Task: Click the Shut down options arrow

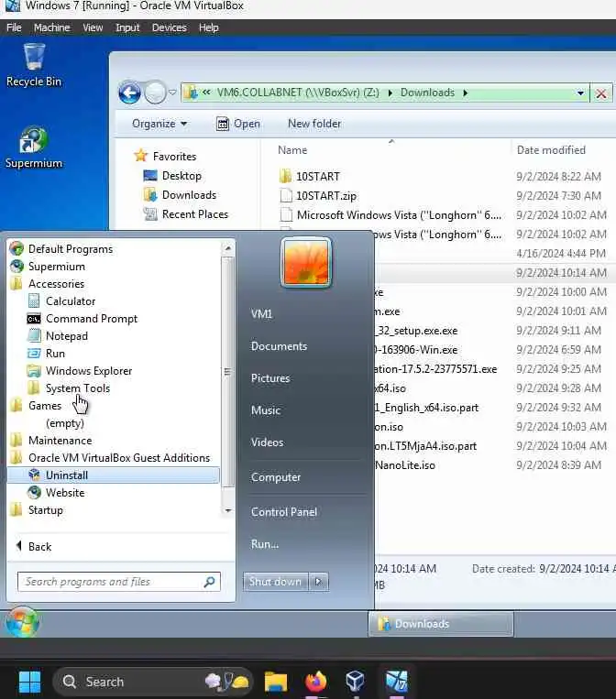Action: tap(318, 582)
